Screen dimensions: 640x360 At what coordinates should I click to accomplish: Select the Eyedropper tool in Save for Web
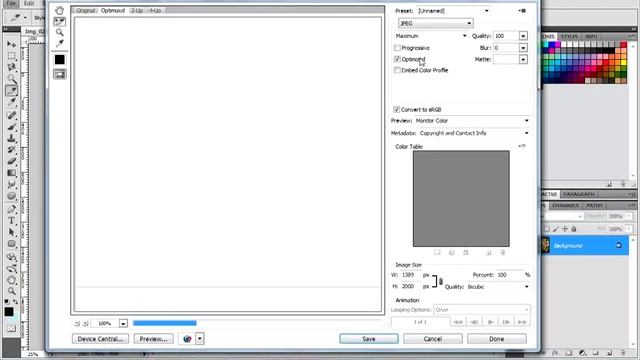click(x=60, y=43)
